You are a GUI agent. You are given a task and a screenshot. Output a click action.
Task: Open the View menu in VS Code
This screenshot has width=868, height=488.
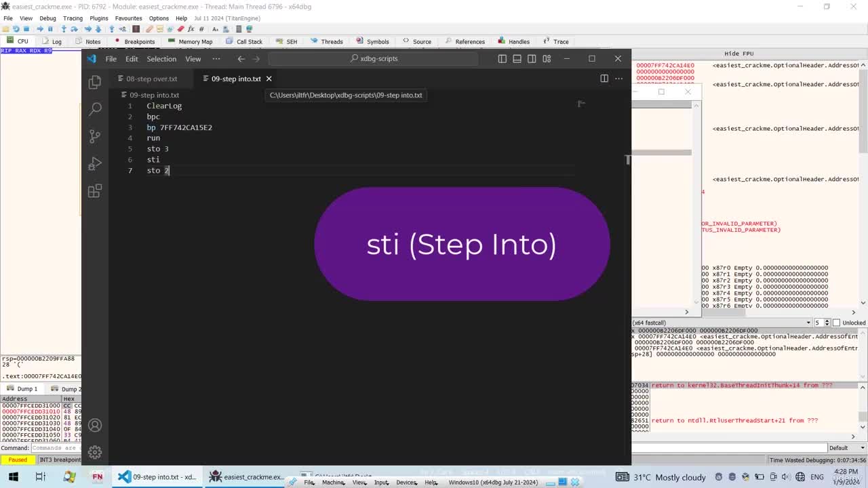tap(193, 59)
